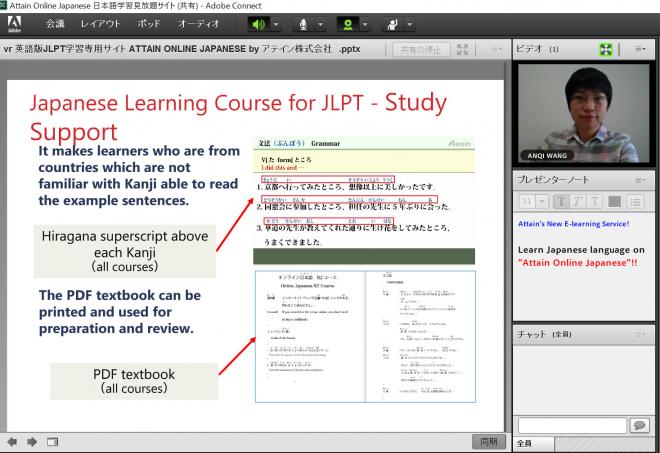Toggle underline text in presenter notes
Viewport: 660px width, 453px height.
click(595, 201)
